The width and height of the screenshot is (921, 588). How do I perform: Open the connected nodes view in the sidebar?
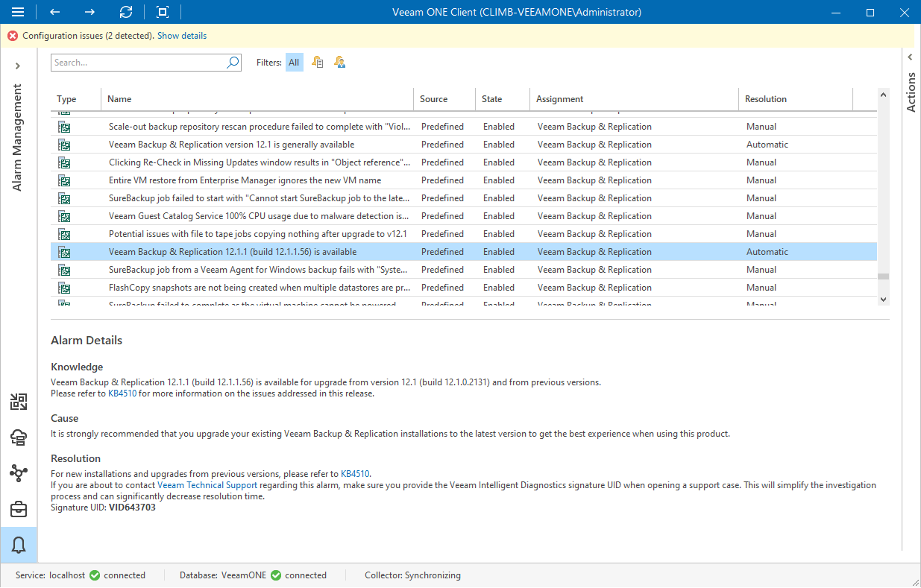click(19, 473)
